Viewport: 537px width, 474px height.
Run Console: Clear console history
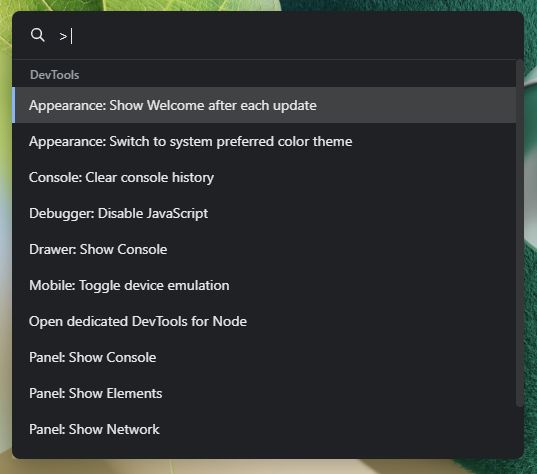[264, 177]
